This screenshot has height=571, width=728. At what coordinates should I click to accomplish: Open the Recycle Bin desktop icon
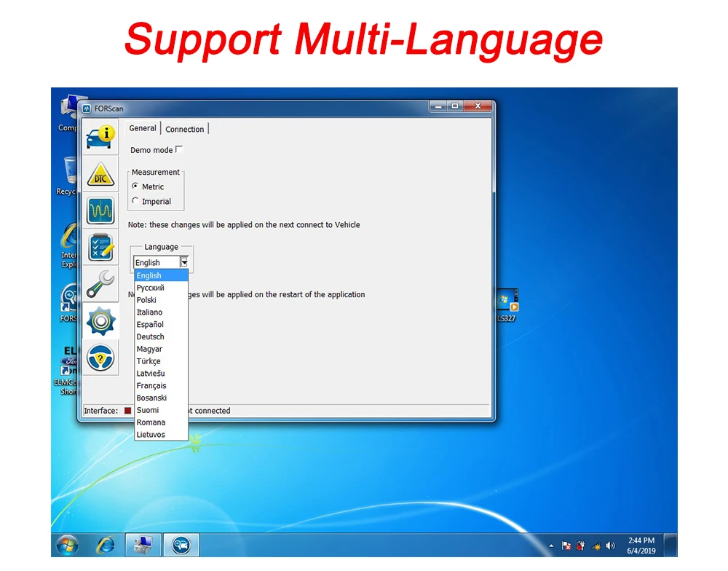(x=67, y=176)
